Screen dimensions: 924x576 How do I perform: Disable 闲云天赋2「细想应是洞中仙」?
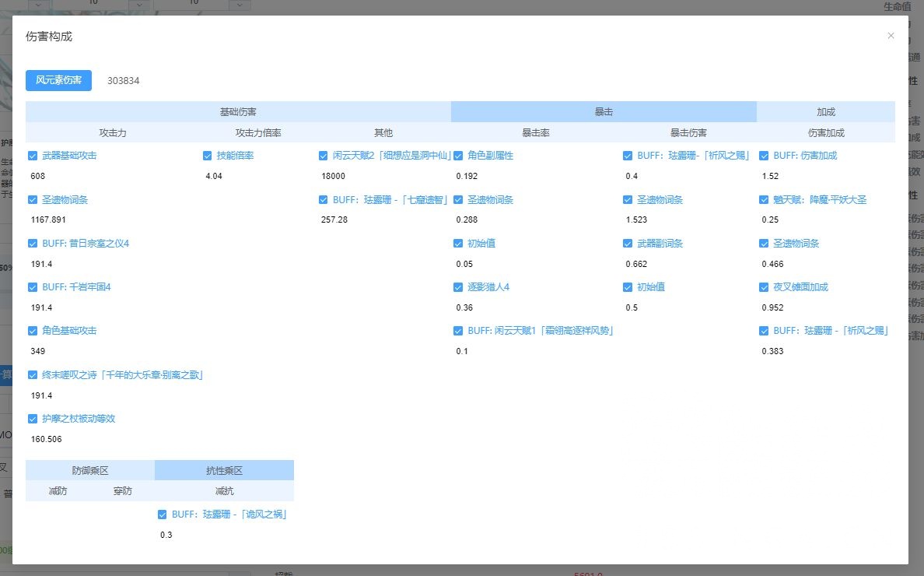click(x=323, y=155)
